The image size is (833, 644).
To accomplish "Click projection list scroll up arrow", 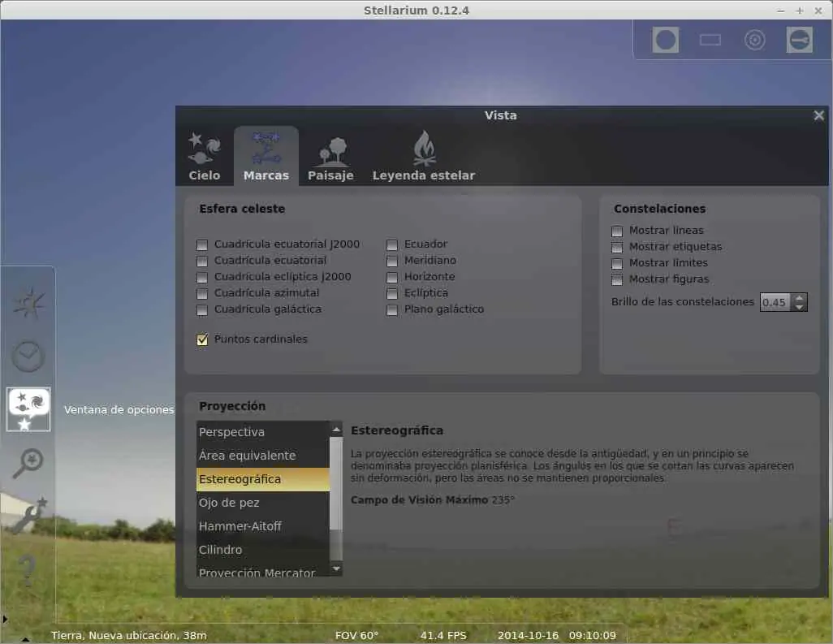I will pos(336,429).
